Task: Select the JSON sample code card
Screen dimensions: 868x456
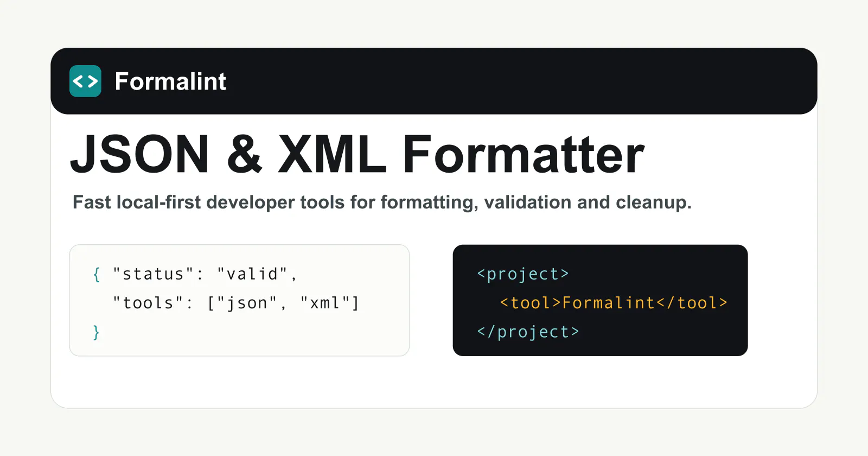Action: [239, 300]
